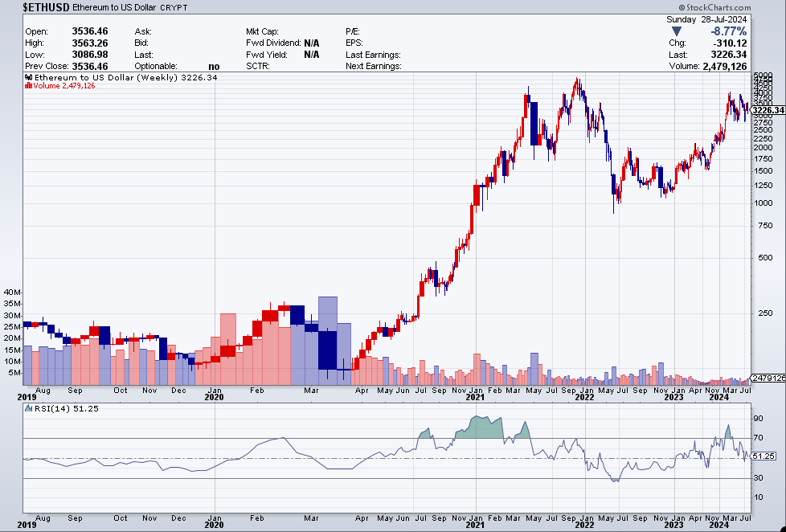Click the 'Ethereum to US Dollar (Weekly)' chart legend
786x532 pixels.
[107, 78]
